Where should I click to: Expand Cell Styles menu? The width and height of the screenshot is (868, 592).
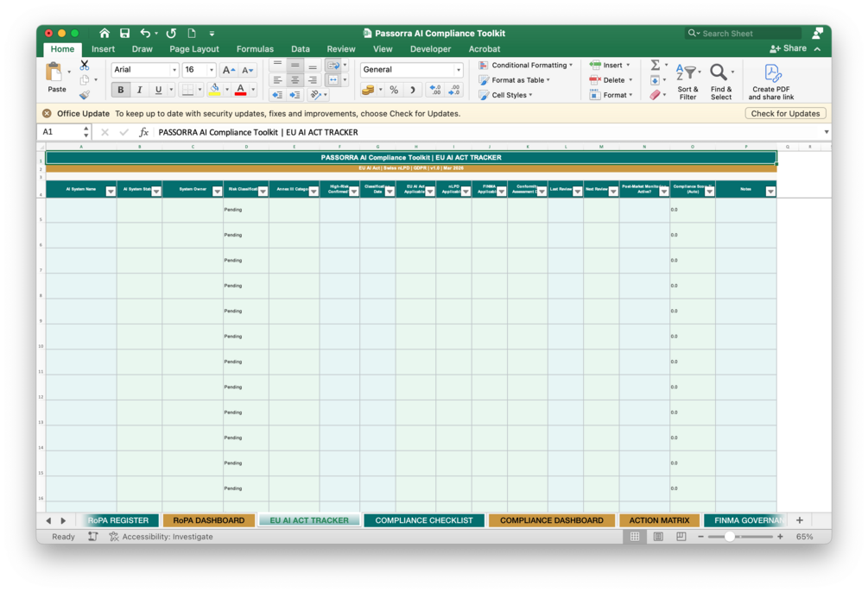click(505, 95)
